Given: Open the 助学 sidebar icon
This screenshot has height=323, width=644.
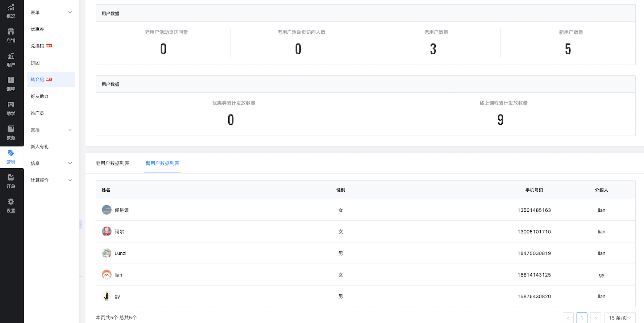Looking at the screenshot, I should tap(11, 108).
